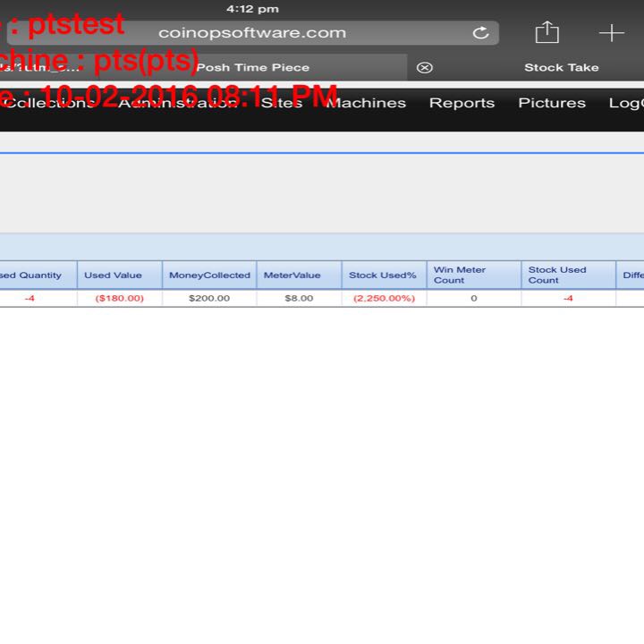Select the Stock Take browser tab
Screen dimensions: 644x644
[x=561, y=68]
